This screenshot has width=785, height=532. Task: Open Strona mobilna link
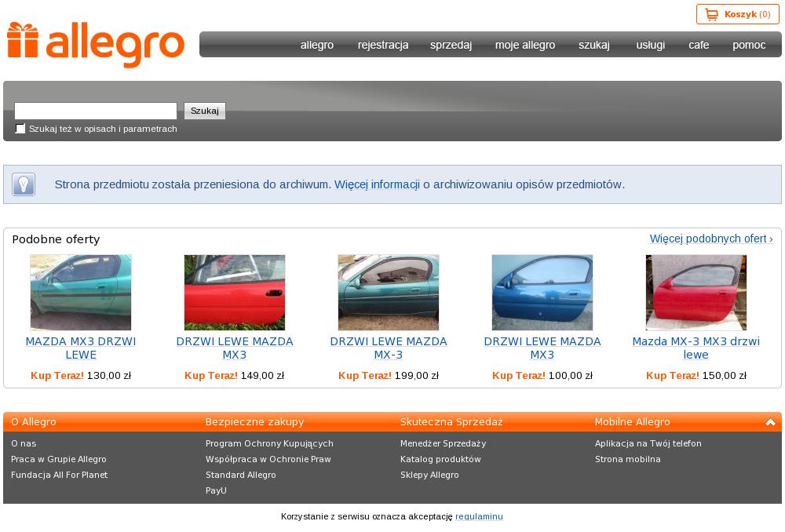(628, 459)
